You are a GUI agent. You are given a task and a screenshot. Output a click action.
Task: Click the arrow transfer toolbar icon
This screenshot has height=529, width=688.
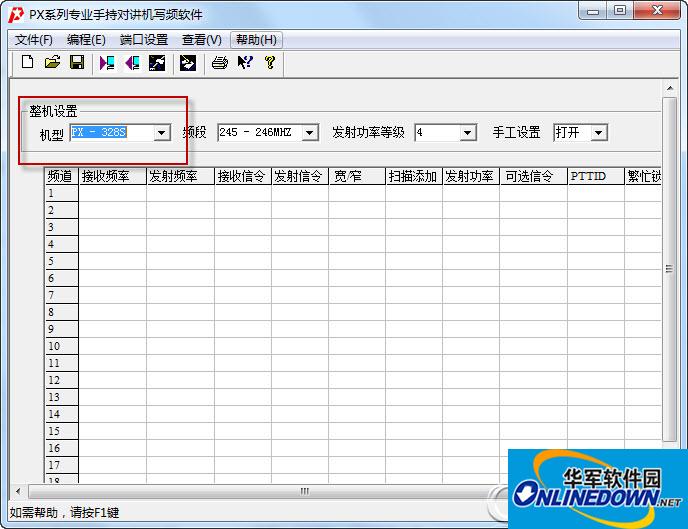coord(188,63)
